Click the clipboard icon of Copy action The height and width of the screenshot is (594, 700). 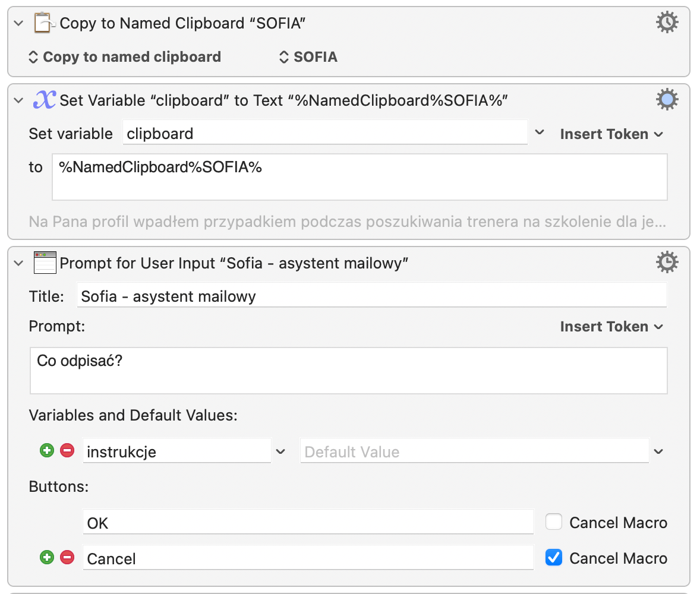[x=44, y=23]
